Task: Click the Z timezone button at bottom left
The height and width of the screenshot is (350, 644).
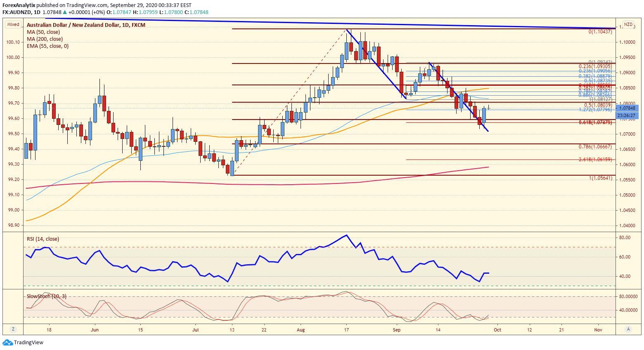Action: point(13,329)
